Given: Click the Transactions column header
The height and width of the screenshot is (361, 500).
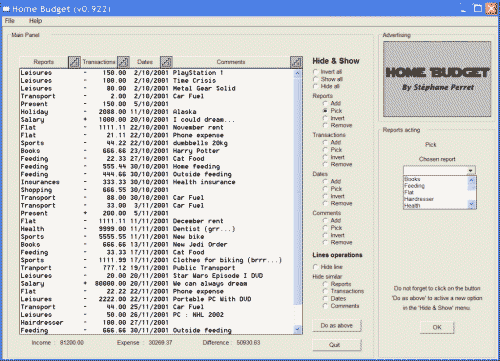Looking at the screenshot, I should (x=99, y=62).
